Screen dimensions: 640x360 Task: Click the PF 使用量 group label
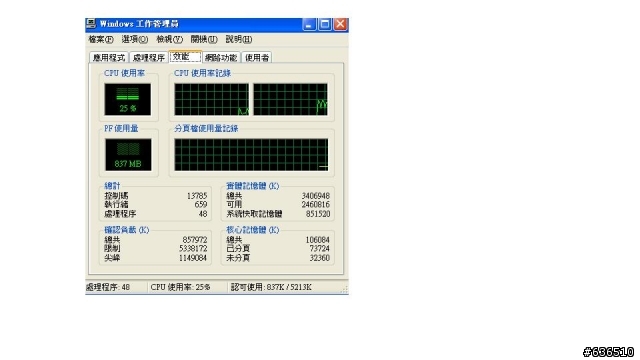121,129
